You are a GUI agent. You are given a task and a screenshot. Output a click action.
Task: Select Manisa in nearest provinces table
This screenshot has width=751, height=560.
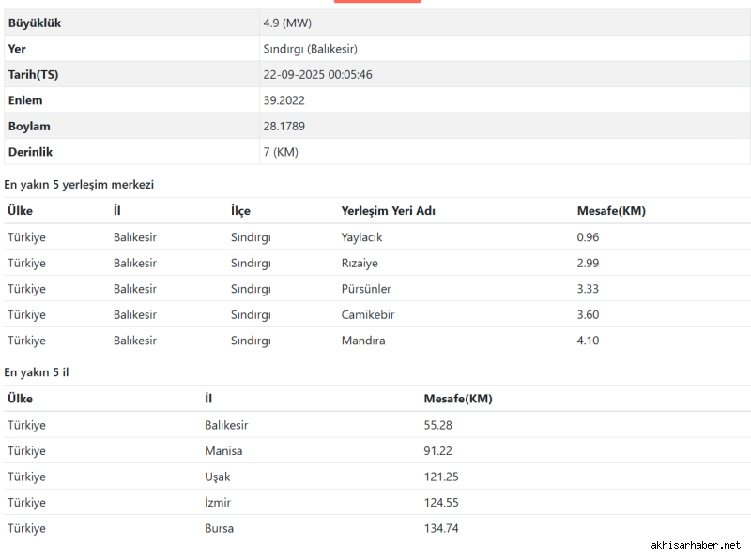pos(223,451)
